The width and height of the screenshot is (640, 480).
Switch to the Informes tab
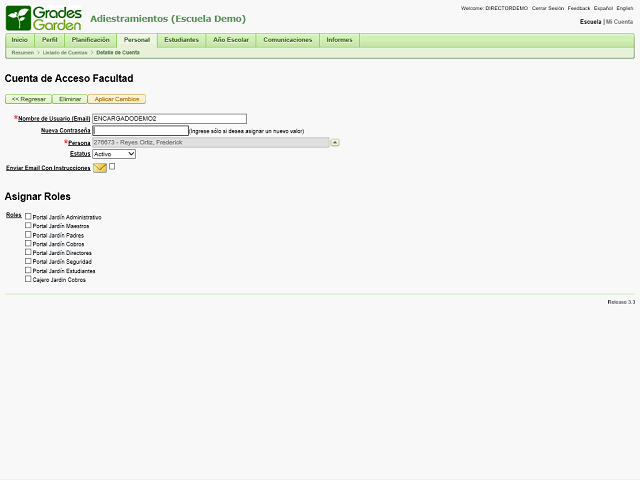339,40
